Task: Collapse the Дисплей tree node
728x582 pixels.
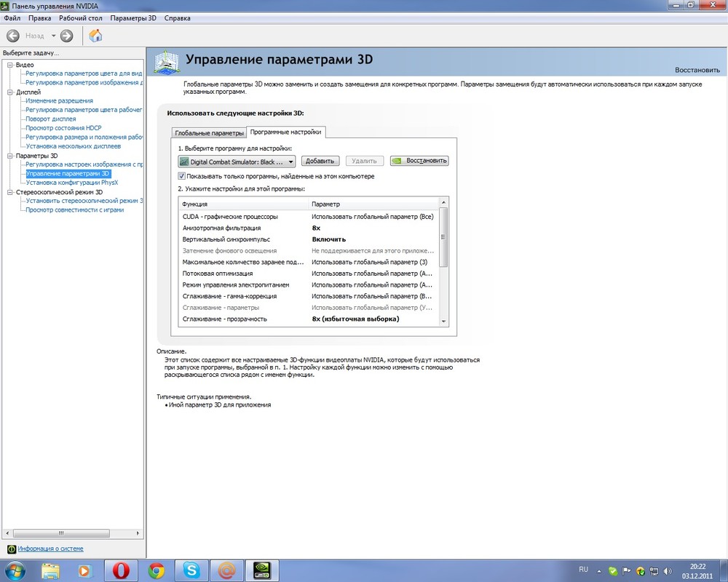Action: click(9, 92)
